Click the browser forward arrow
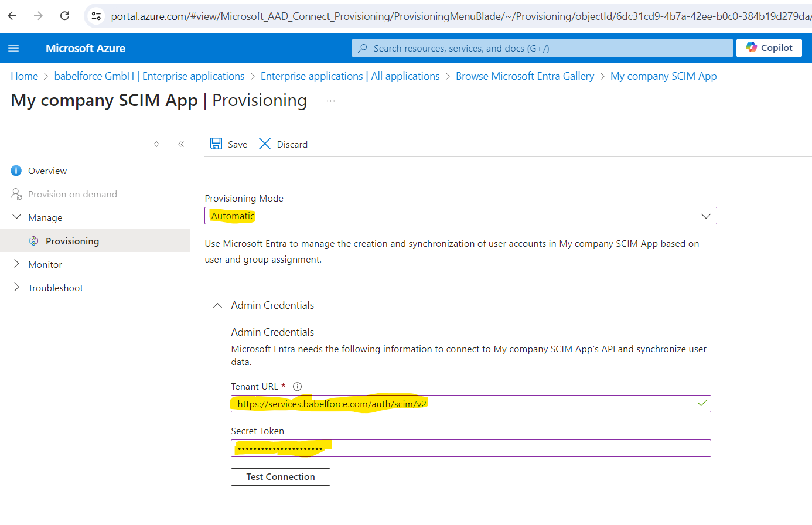Image resolution: width=812 pixels, height=525 pixels. click(x=38, y=16)
